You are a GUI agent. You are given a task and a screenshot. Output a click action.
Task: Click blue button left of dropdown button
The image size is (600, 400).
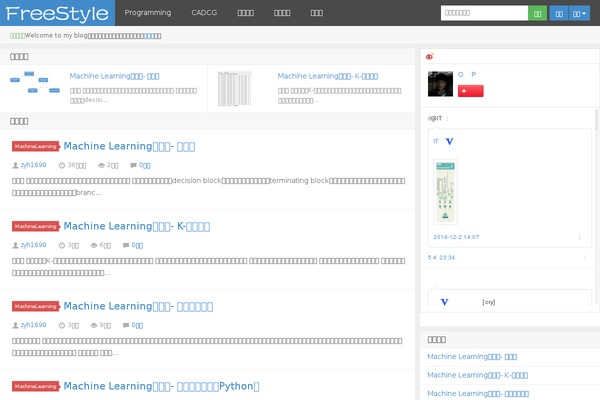[559, 13]
